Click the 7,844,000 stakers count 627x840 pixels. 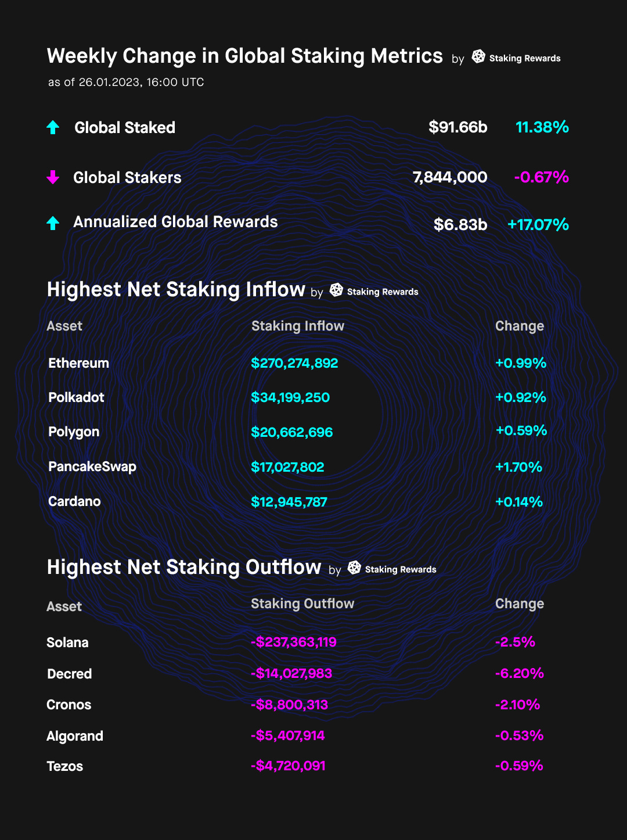point(450,177)
